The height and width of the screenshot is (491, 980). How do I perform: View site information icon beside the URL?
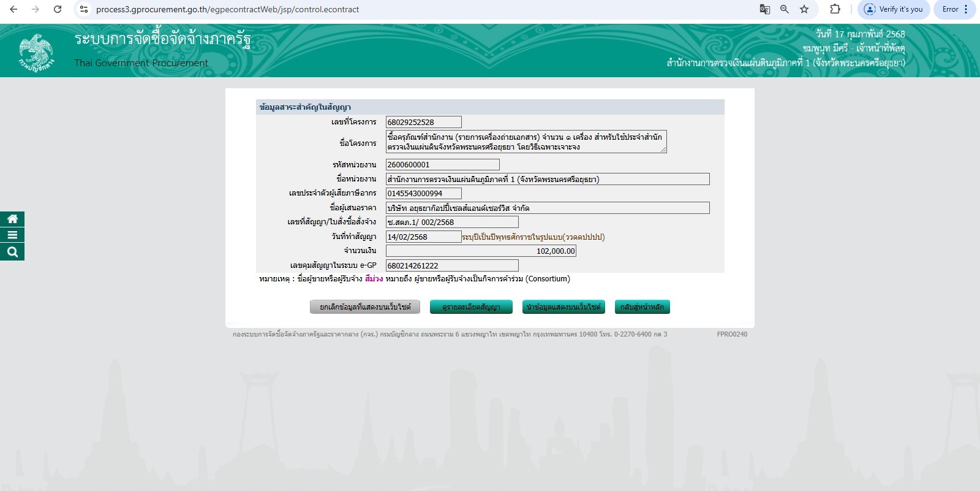[x=85, y=9]
